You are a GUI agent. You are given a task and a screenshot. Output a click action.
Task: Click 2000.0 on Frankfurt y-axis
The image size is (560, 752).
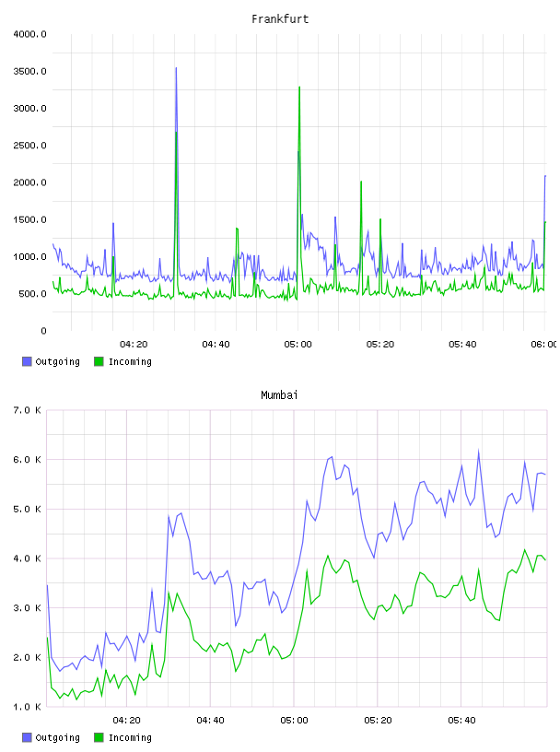pyautogui.click(x=29, y=182)
